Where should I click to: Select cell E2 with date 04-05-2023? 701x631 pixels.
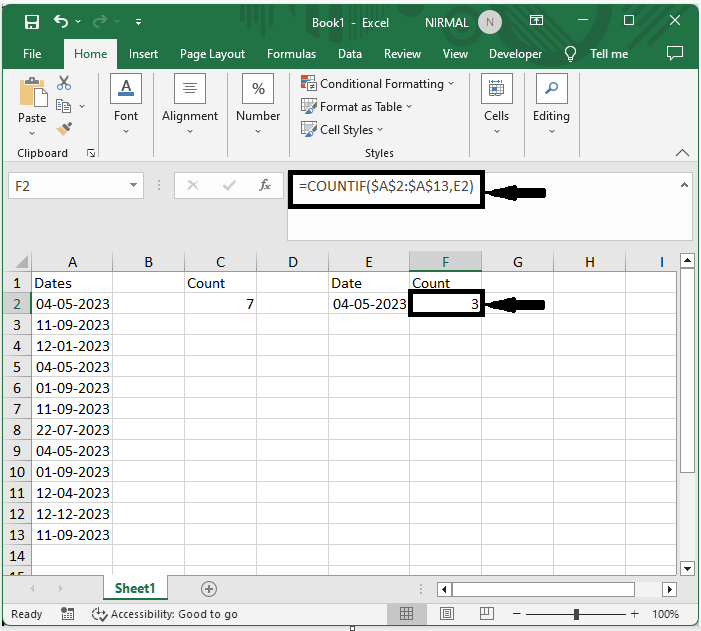369,304
